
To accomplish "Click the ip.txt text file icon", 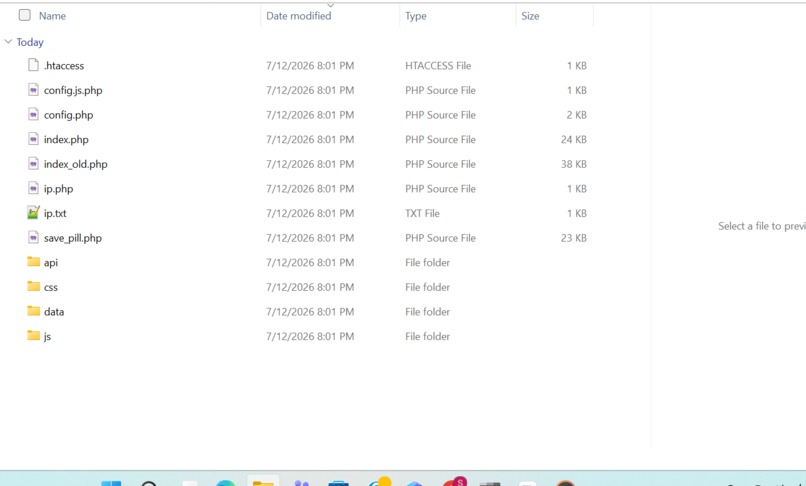I will tap(33, 212).
